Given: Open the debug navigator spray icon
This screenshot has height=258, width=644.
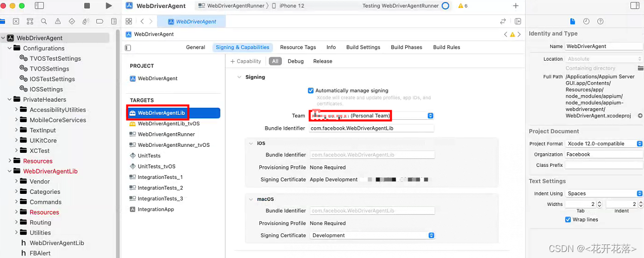Looking at the screenshot, I should pos(86,22).
